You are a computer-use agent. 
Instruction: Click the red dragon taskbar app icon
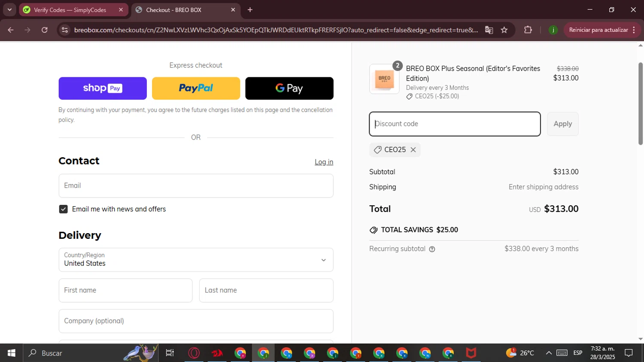217,353
